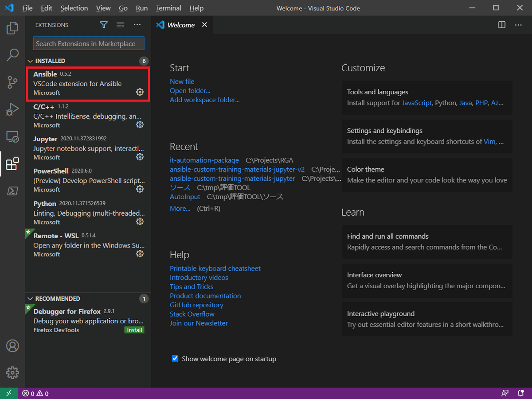Open the Run menu

pos(142,8)
